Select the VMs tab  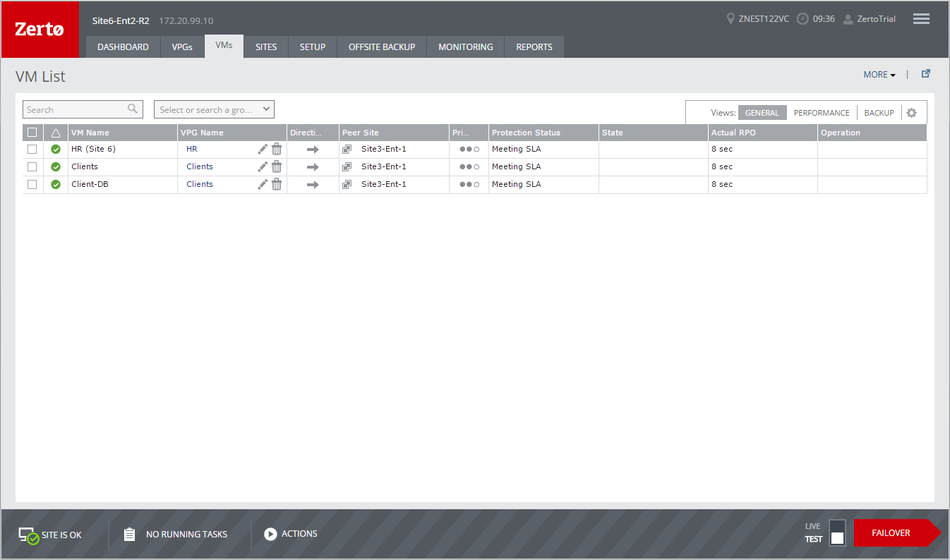224,45
